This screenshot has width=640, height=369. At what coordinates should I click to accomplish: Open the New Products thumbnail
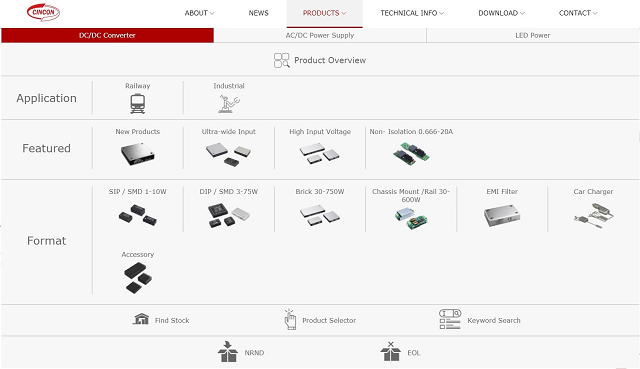click(x=138, y=153)
